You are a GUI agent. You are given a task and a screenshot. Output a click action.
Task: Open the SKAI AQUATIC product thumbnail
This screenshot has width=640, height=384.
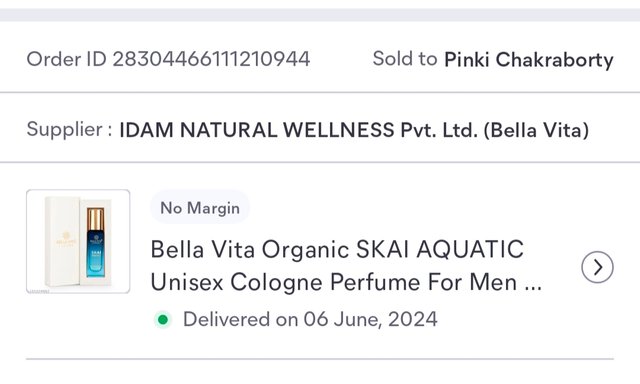pyautogui.click(x=78, y=242)
